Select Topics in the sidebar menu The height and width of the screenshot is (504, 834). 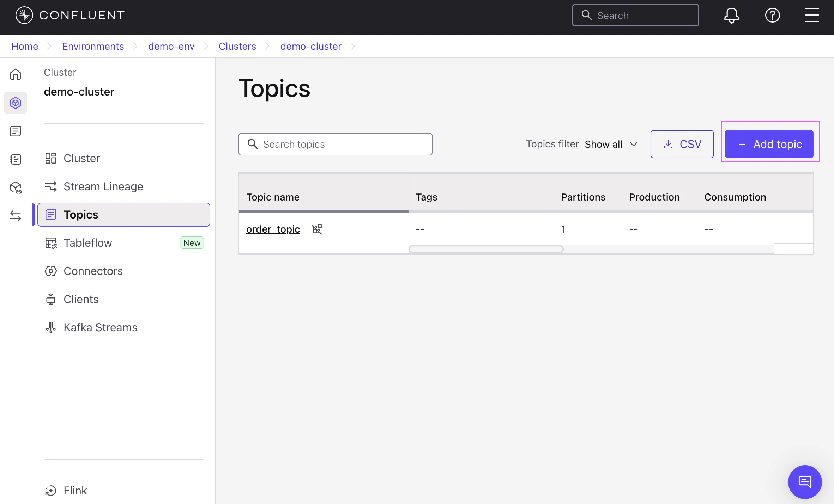123,215
